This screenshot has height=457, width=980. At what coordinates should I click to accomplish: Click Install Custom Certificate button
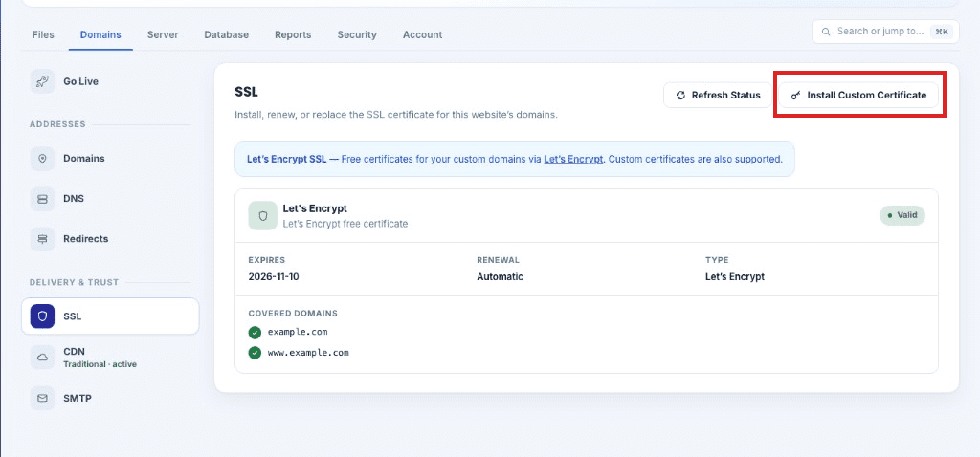858,96
